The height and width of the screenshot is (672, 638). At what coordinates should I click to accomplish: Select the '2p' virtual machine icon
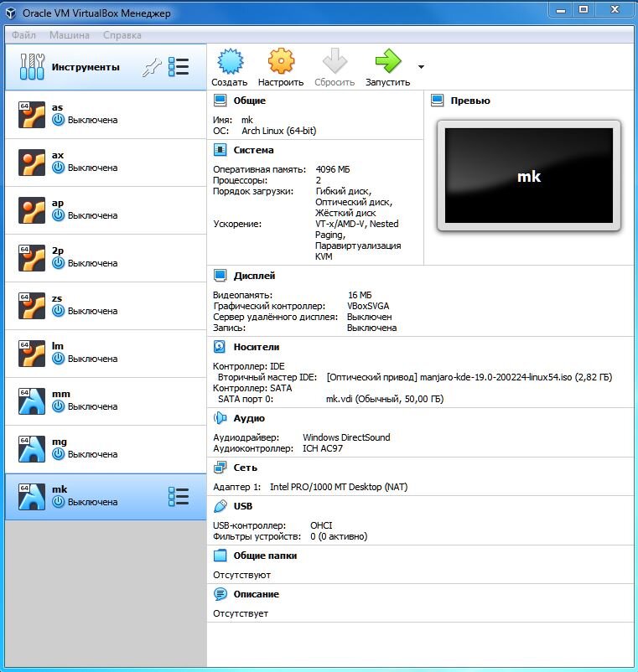point(32,258)
